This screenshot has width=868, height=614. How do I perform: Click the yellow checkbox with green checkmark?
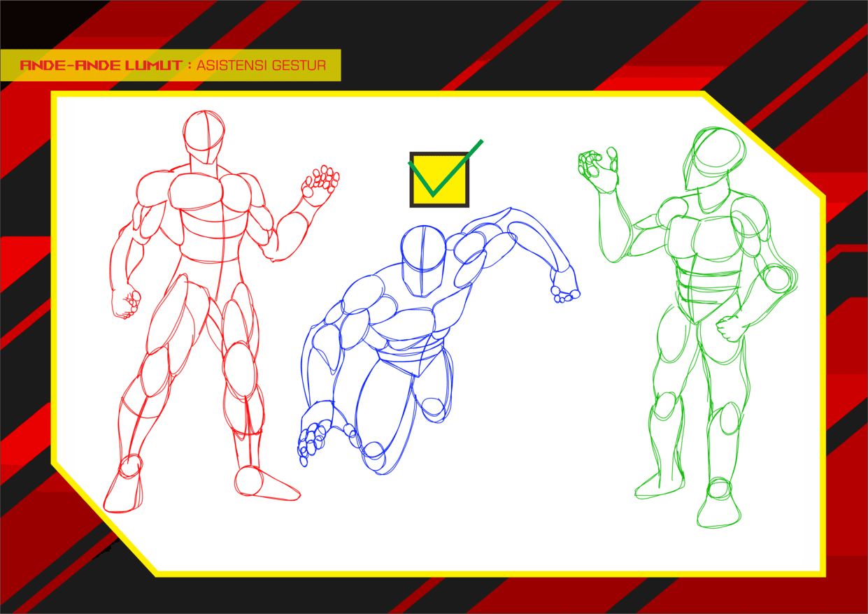(439, 180)
